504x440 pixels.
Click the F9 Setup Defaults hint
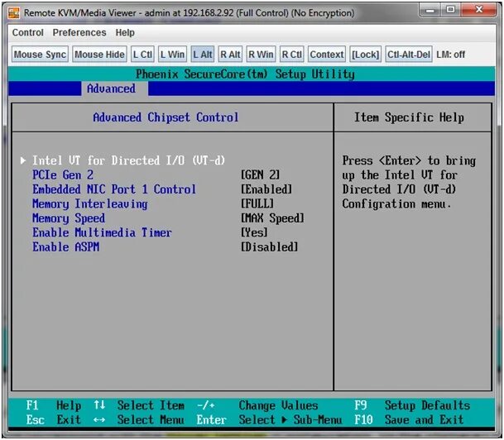click(412, 405)
